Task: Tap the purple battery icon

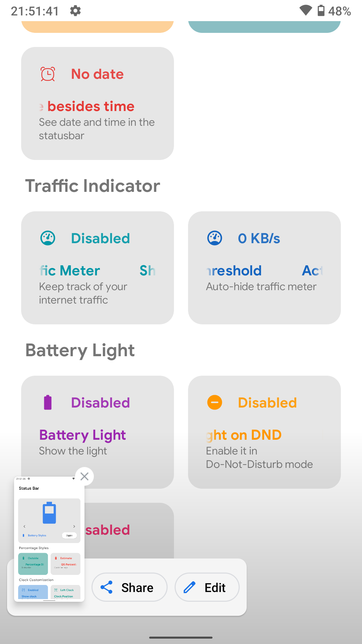Action: (x=48, y=402)
